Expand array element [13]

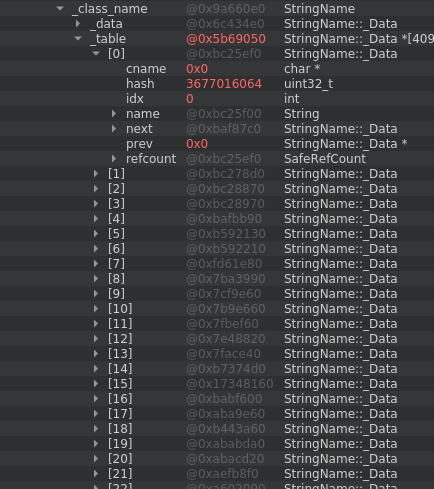pyautogui.click(x=96, y=354)
